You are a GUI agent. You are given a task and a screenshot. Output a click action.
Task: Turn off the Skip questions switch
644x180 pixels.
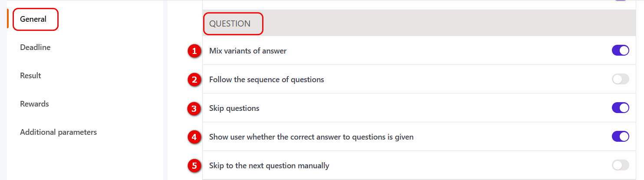620,108
